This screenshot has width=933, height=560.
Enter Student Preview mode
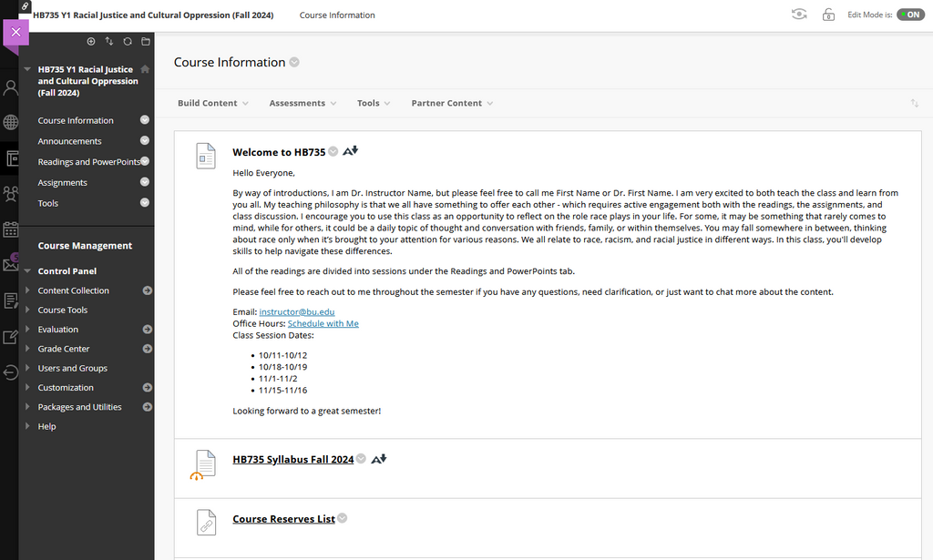point(799,14)
